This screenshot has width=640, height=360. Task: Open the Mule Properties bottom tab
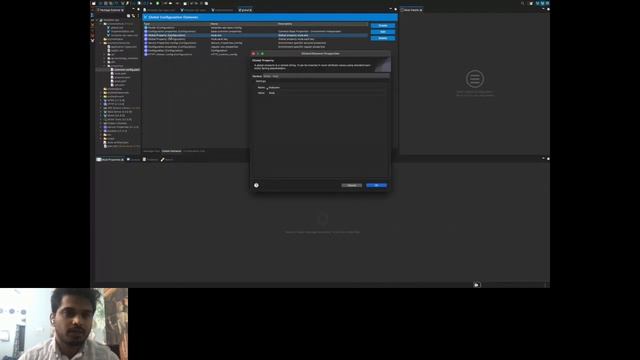[110, 160]
